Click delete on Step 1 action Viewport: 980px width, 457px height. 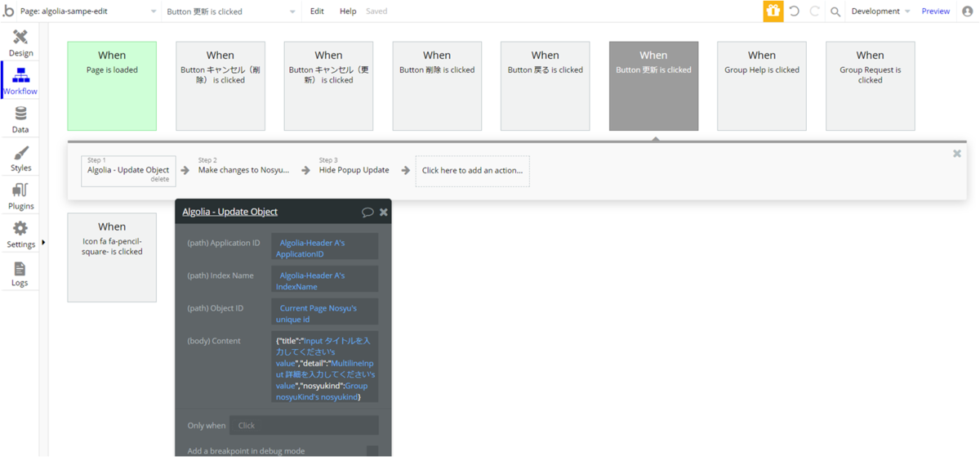coord(159,179)
